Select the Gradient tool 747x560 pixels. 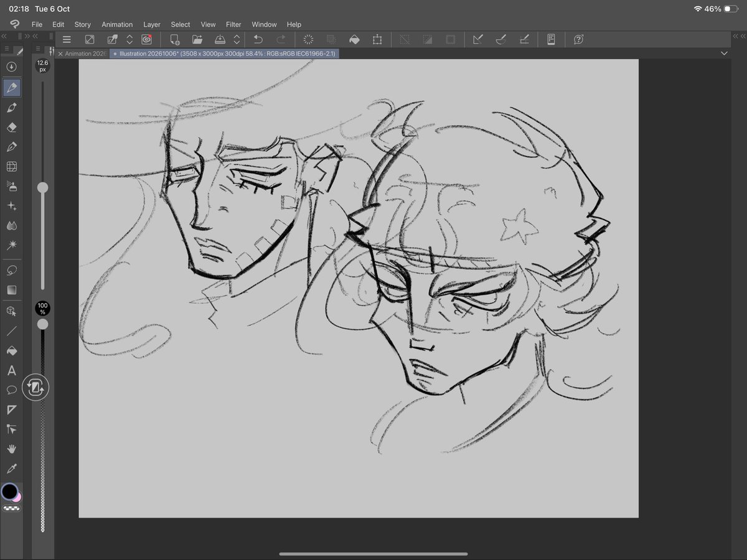11,290
